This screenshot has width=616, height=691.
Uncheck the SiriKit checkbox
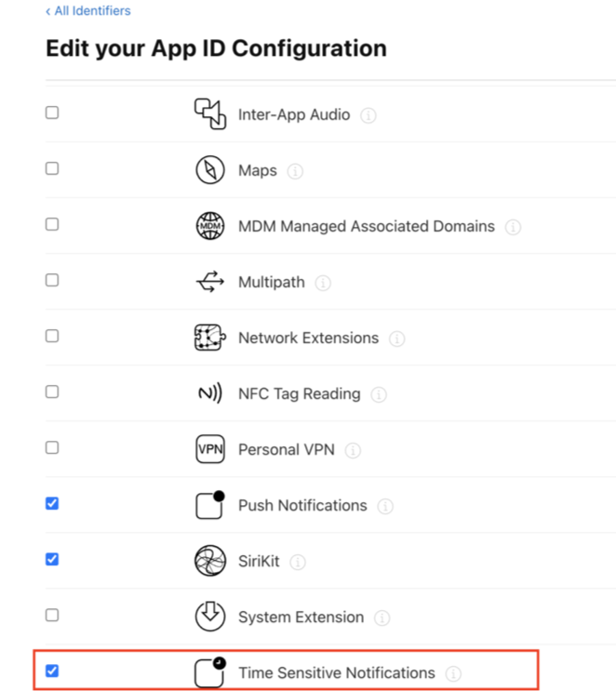click(52, 559)
